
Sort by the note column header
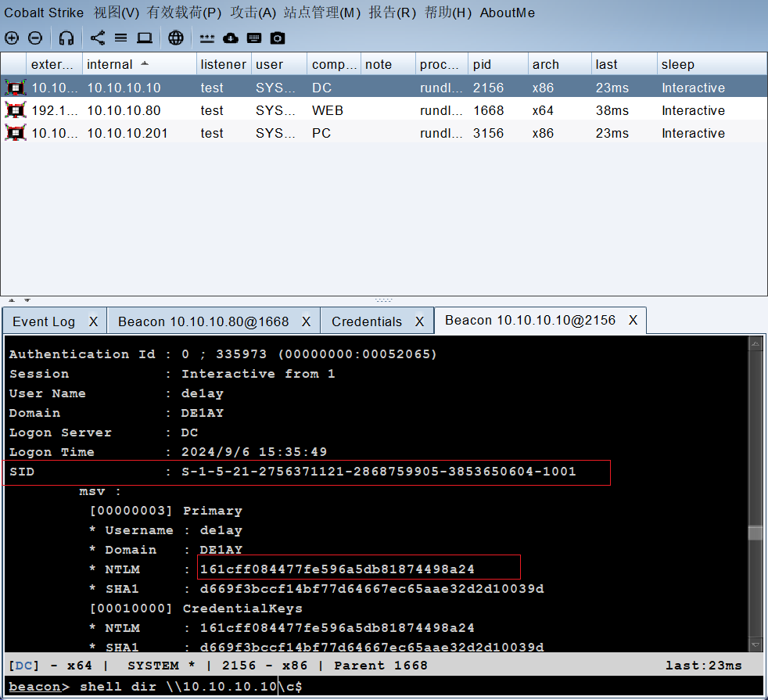click(x=388, y=64)
